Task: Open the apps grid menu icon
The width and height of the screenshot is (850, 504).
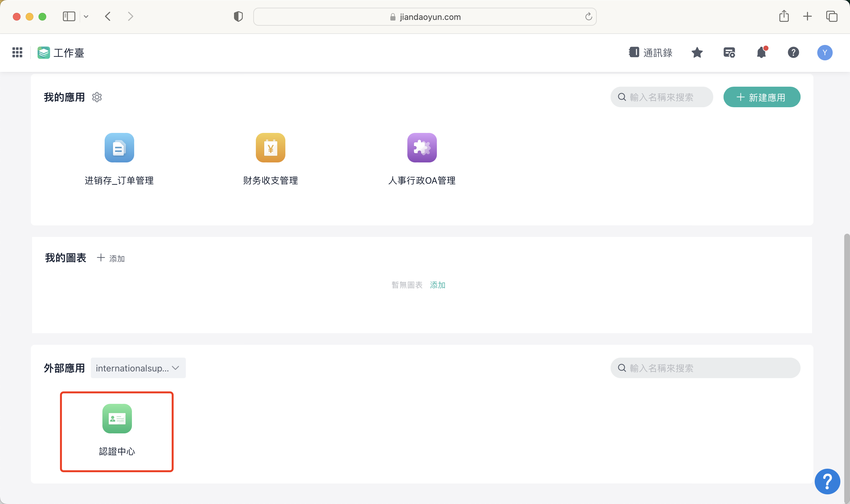Action: pyautogui.click(x=17, y=52)
